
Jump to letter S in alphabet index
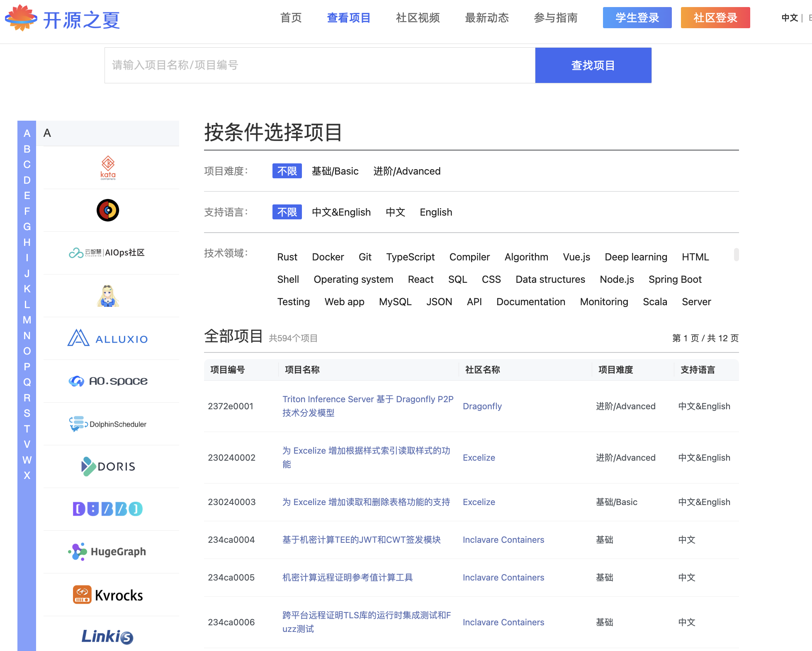(x=27, y=413)
